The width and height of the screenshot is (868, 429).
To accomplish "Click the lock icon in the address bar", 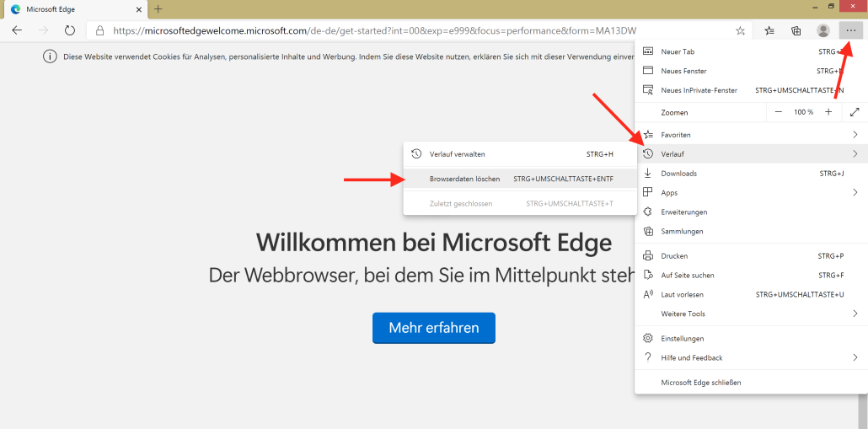I will [99, 30].
